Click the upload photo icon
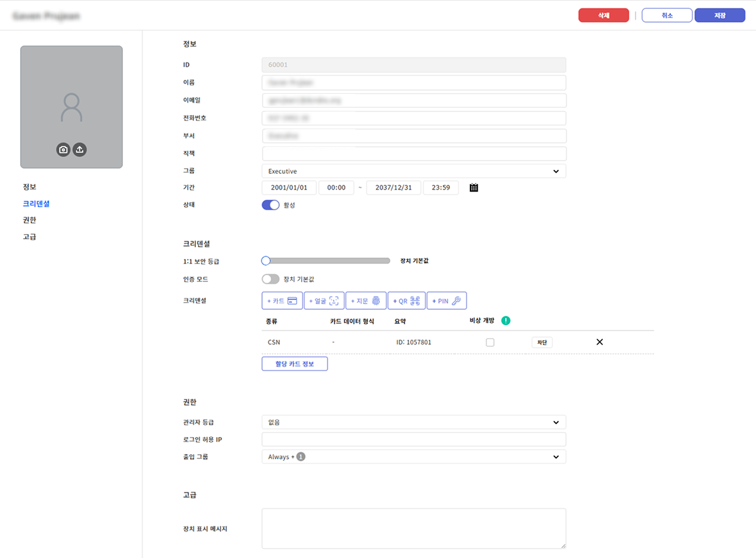 [x=80, y=149]
